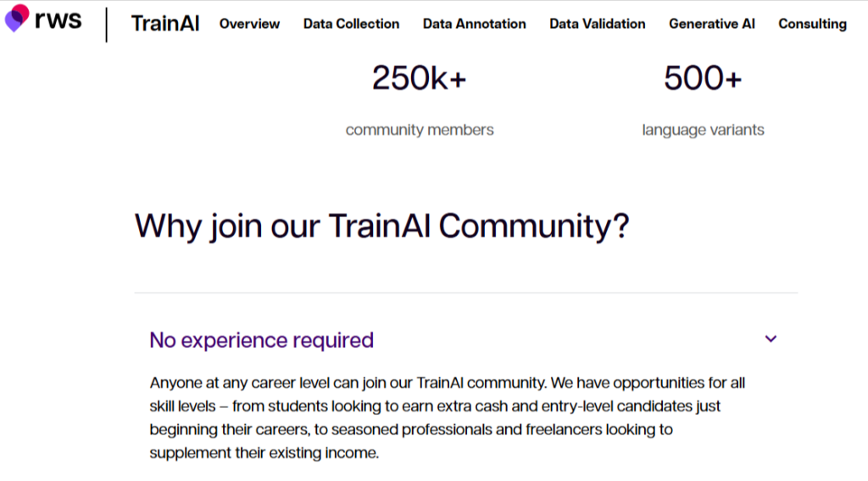Collapse section using the purple chevron arrow
868x481 pixels.
click(771, 339)
